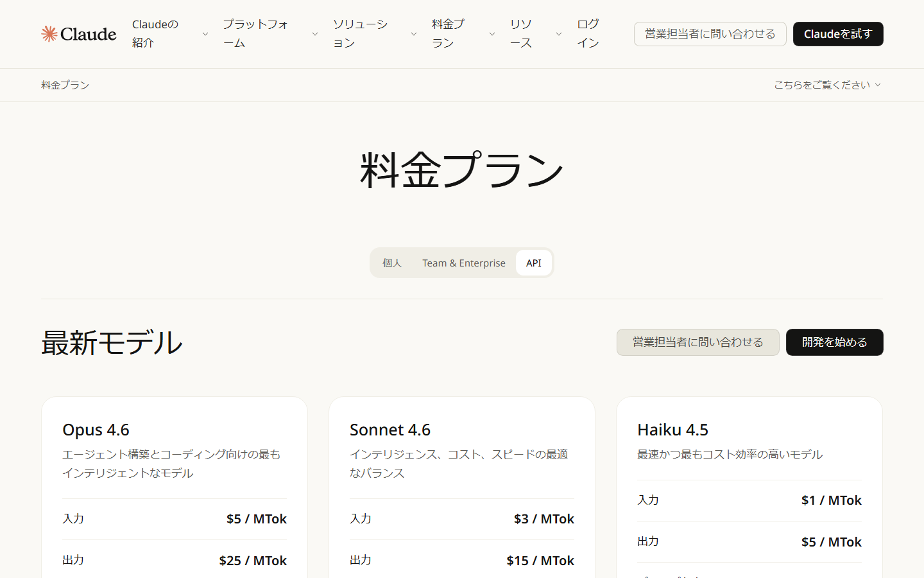Switch to the 個人 pricing tab

tap(392, 263)
